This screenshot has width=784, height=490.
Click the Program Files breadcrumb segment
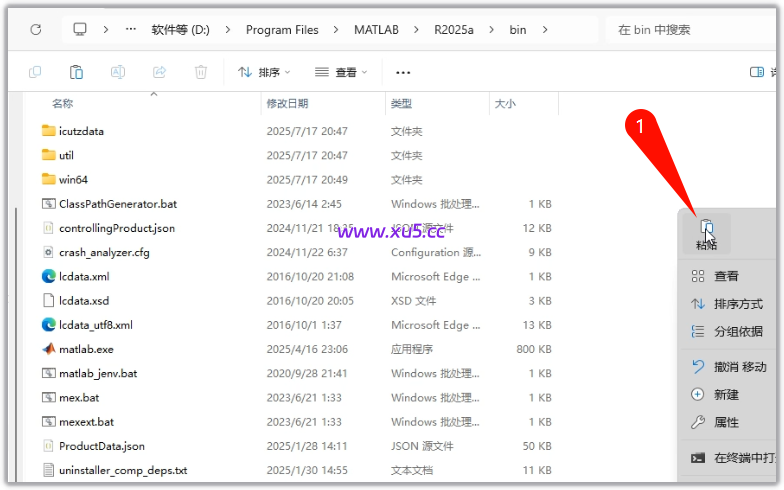(282, 30)
